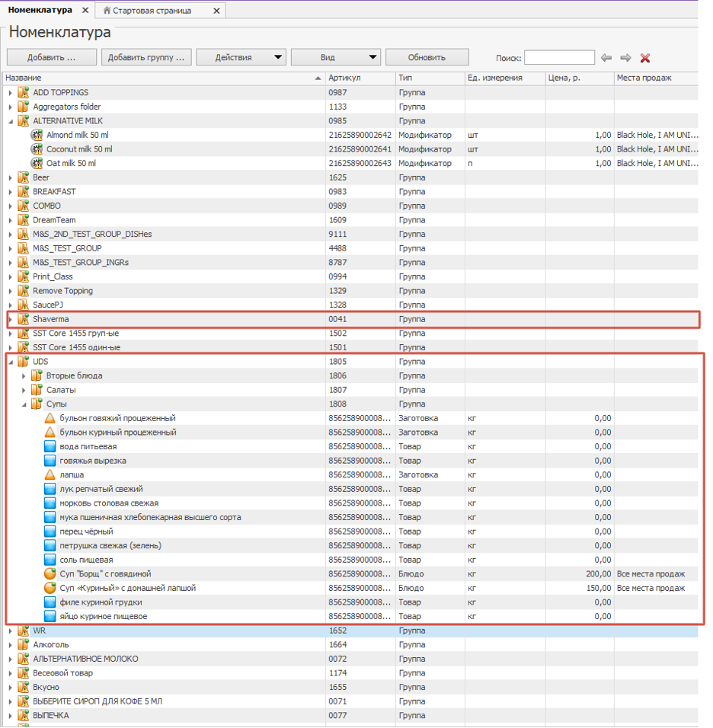Sort by the Название column header
Image resolution: width=713 pixels, height=728 pixels.
tap(163, 78)
